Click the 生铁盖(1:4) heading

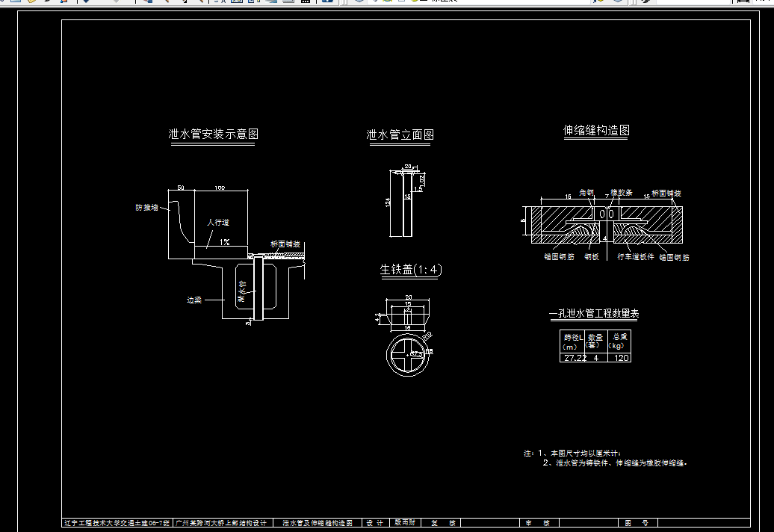411,270
